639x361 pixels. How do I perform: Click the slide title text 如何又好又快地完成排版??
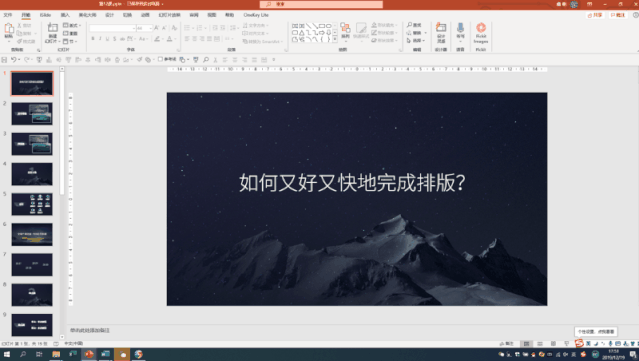click(352, 183)
